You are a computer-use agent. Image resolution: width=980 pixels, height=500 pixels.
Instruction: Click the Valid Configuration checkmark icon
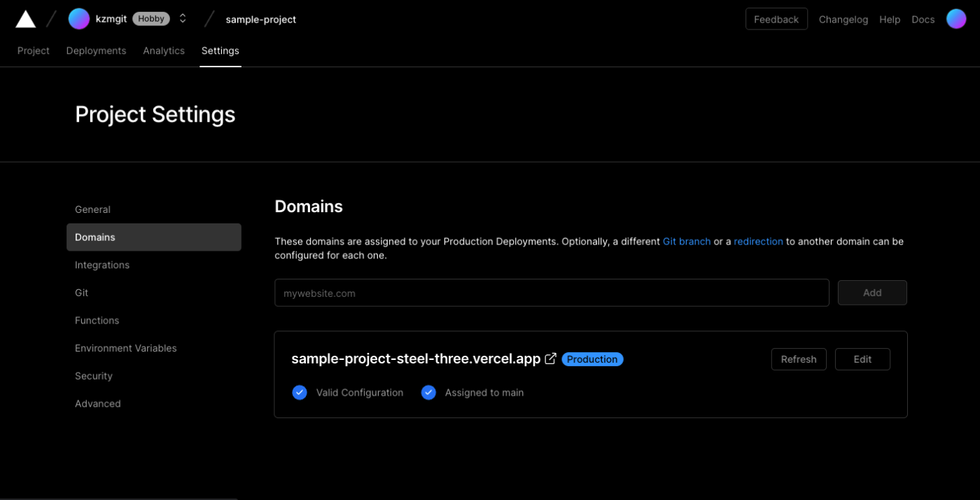click(300, 392)
